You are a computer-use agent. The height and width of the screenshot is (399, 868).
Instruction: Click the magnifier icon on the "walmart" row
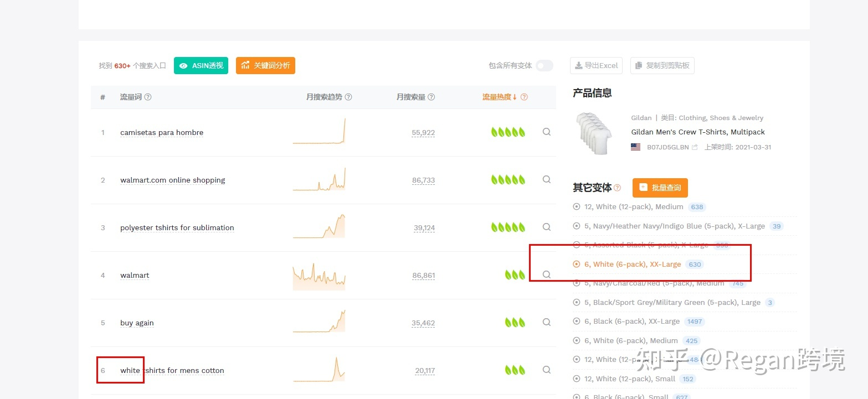(546, 274)
